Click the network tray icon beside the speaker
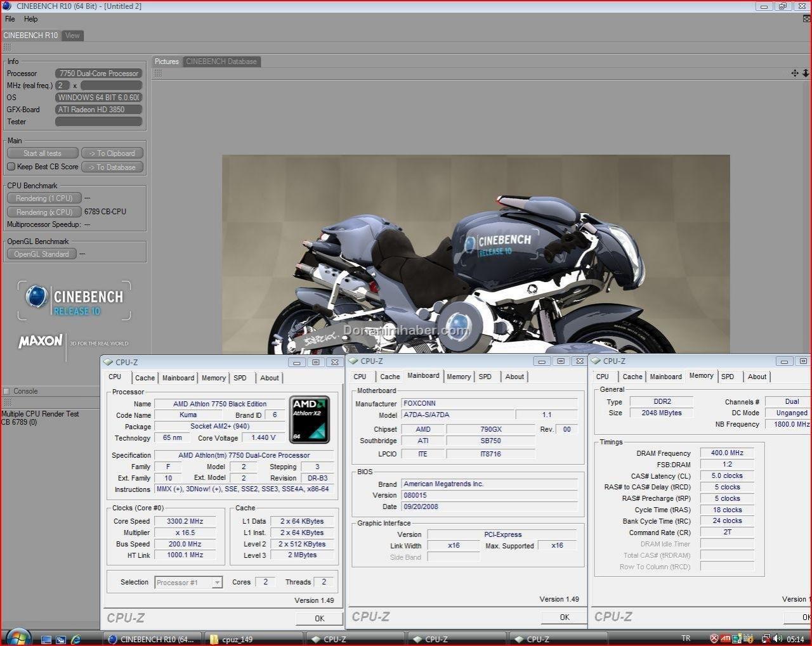This screenshot has width=812, height=646. pos(766,638)
